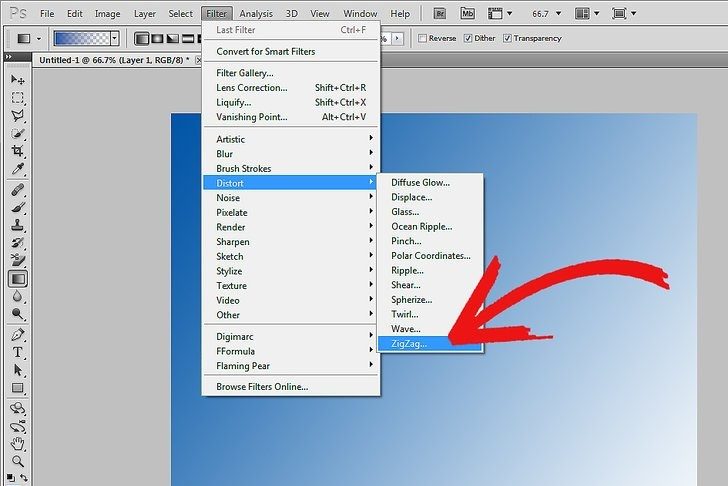
Task: Select the Rectangular Marquee tool
Action: 18,98
